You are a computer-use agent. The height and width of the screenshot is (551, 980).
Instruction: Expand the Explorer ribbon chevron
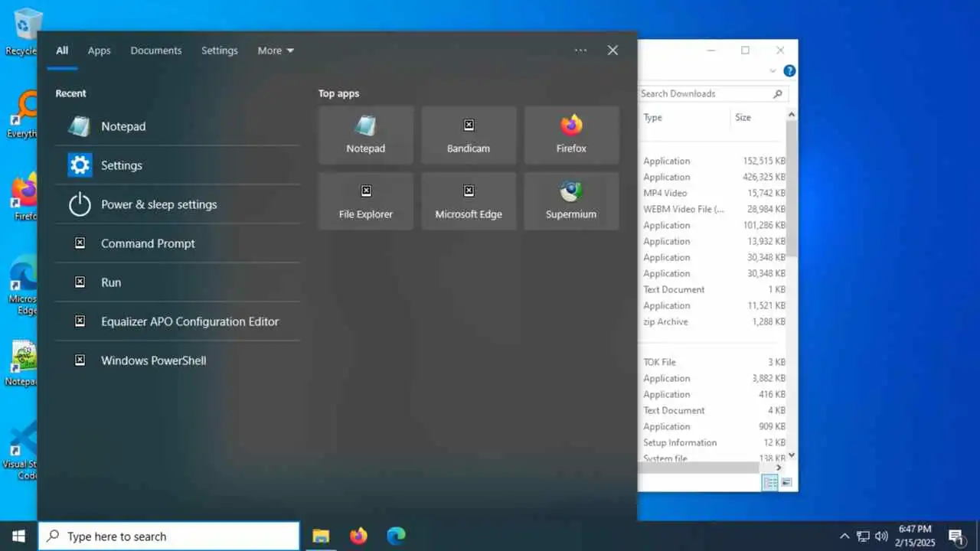click(773, 70)
